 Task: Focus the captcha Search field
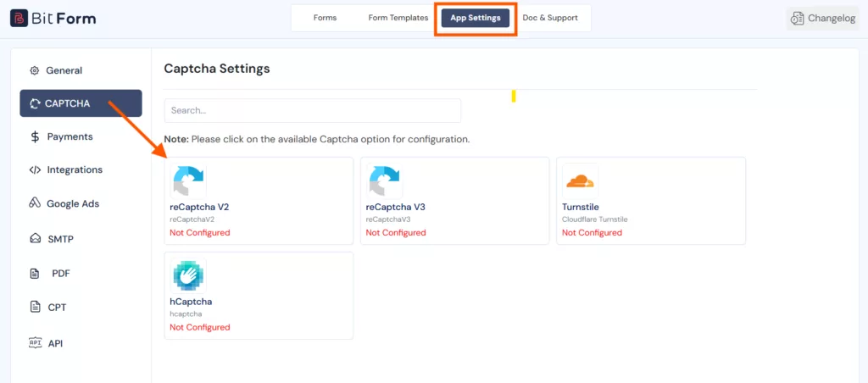click(313, 110)
